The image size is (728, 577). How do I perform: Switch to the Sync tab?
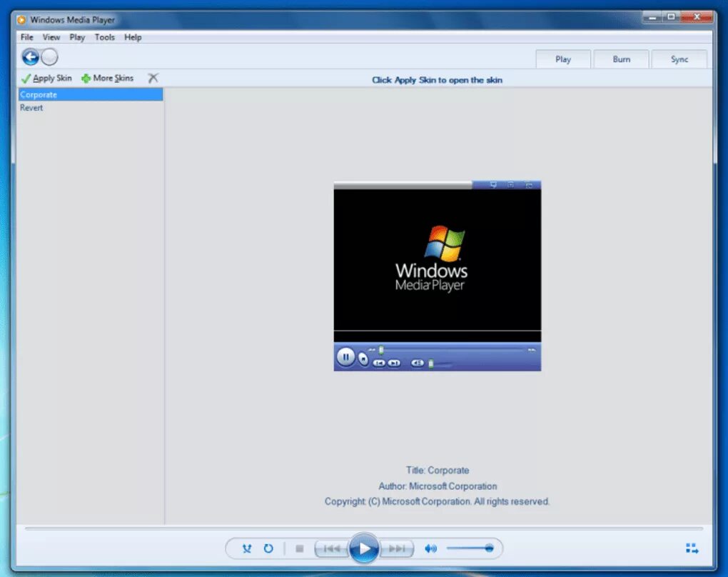point(679,59)
